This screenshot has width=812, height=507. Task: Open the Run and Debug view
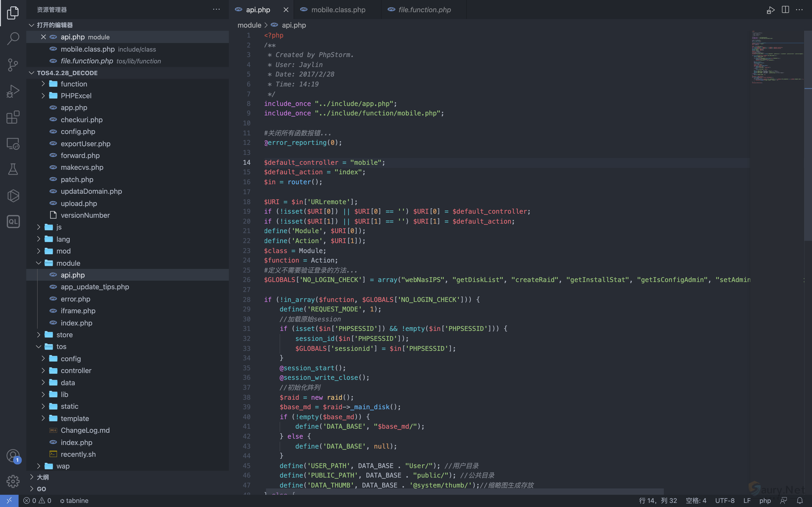(x=13, y=91)
